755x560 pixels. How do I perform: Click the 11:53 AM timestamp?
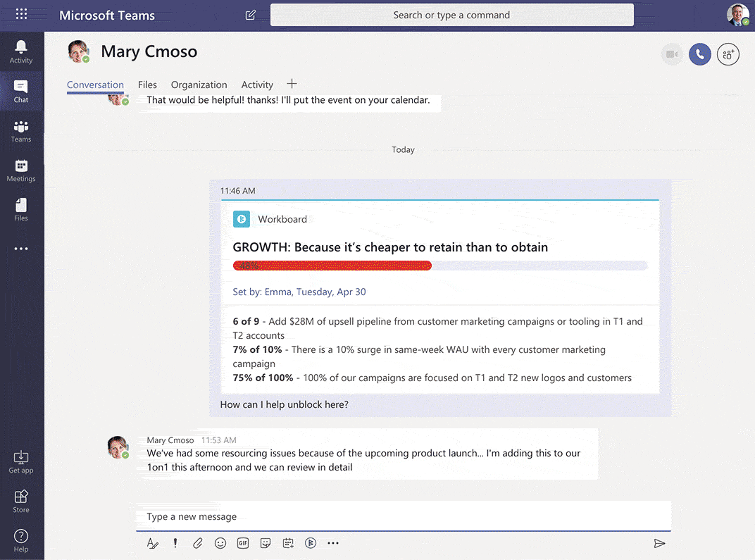[218, 440]
